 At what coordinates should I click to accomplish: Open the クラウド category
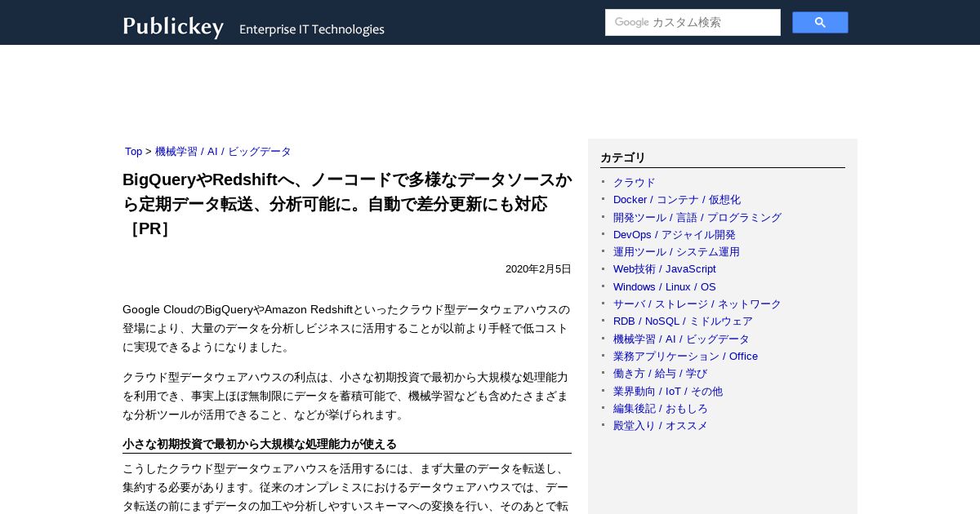[x=634, y=183]
